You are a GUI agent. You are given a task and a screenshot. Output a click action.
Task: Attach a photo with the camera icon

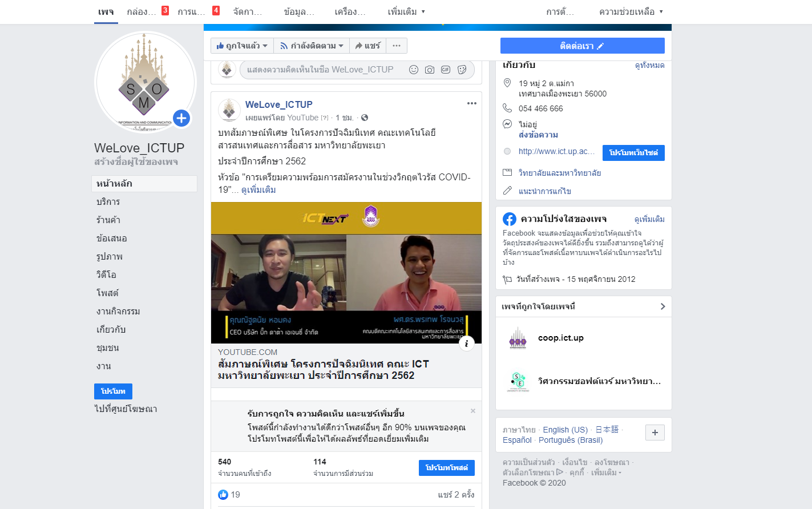[x=430, y=70]
